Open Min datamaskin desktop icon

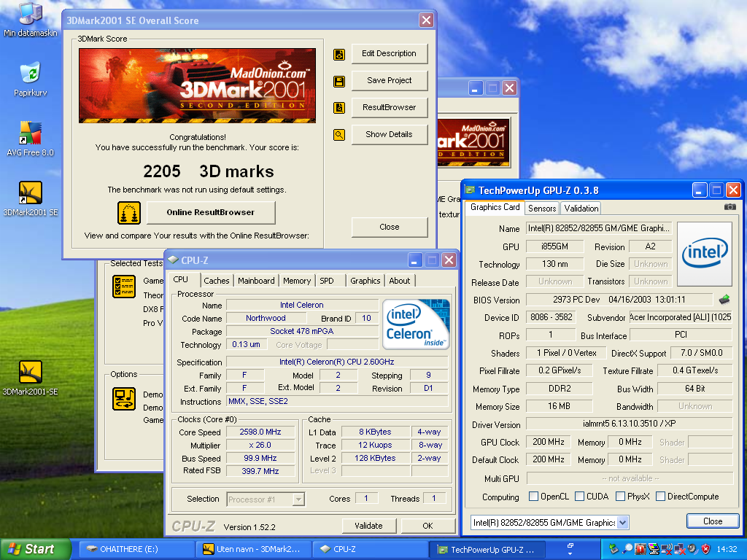30,19
